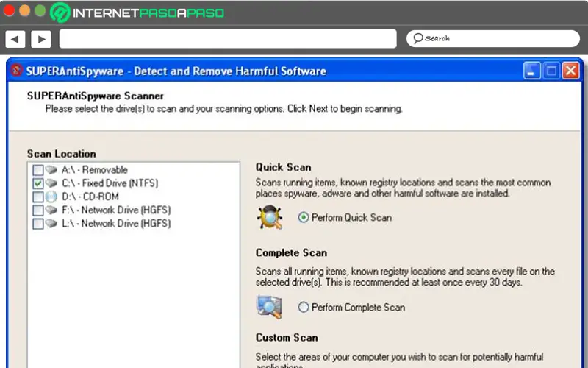The image size is (588, 368).
Task: Click the D:\ CD-ROM disc icon
Action: (51, 197)
